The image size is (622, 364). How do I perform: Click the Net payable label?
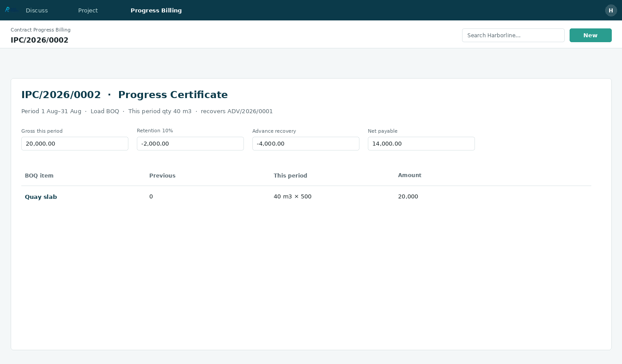tap(383, 131)
